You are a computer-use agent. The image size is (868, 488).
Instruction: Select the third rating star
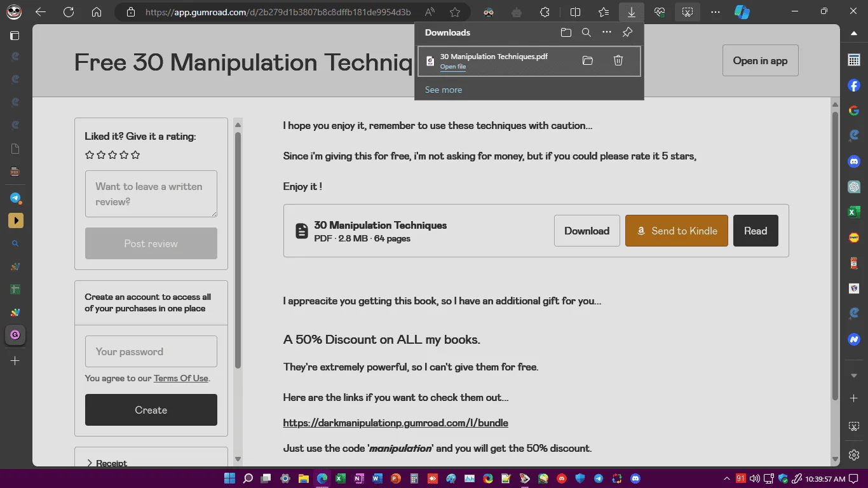coord(112,154)
